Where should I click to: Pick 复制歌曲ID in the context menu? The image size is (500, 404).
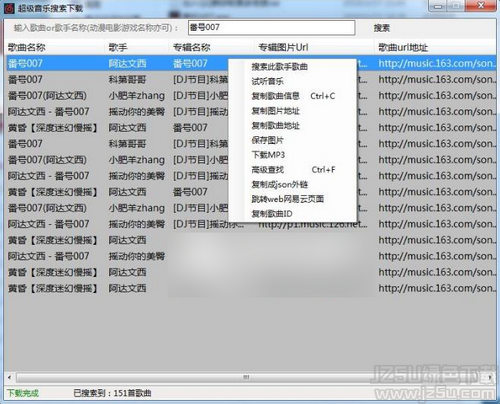click(272, 214)
